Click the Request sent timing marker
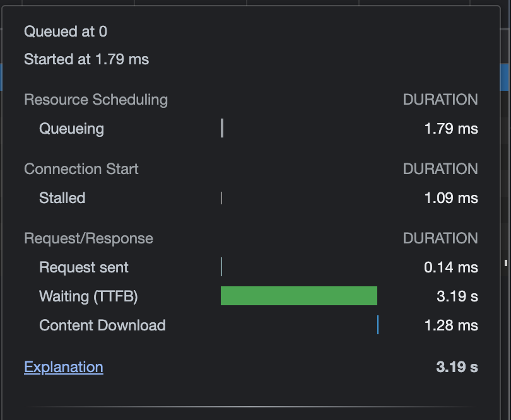Screen dimensions: 511x420 pos(221,267)
